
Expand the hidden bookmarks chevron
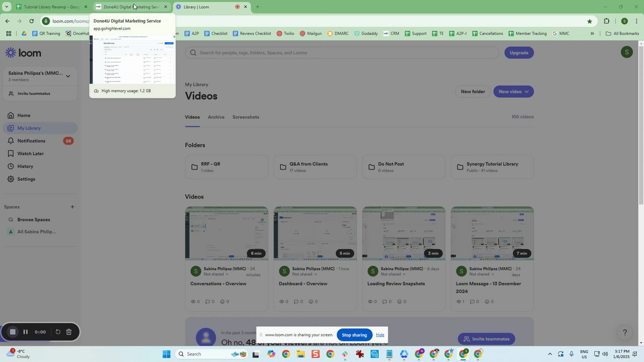(x=592, y=34)
